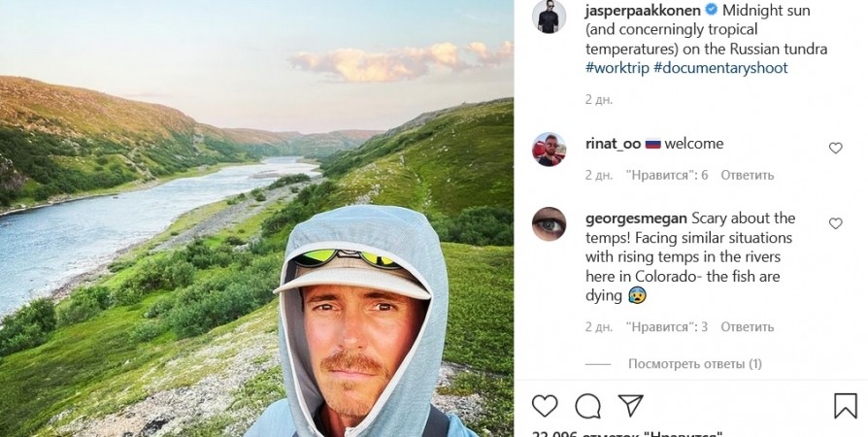The height and width of the screenshot is (437, 868).
Task: Open georgesmegan username link
Action: click(x=636, y=218)
